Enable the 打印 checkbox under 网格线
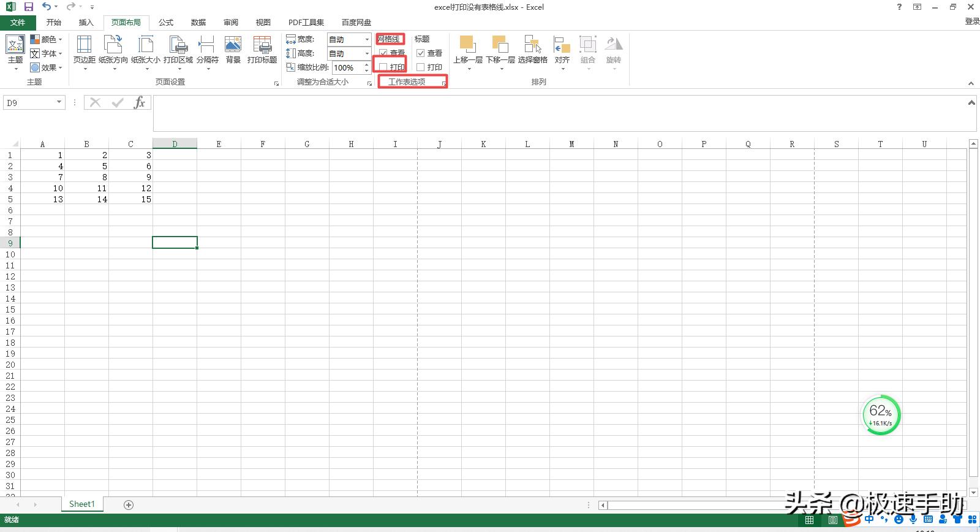The height and width of the screenshot is (532, 980). (383, 67)
